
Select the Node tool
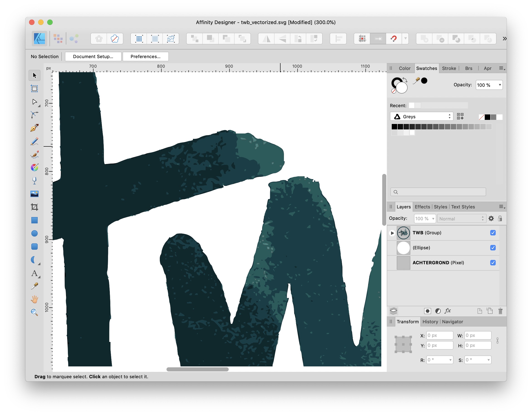tap(34, 102)
